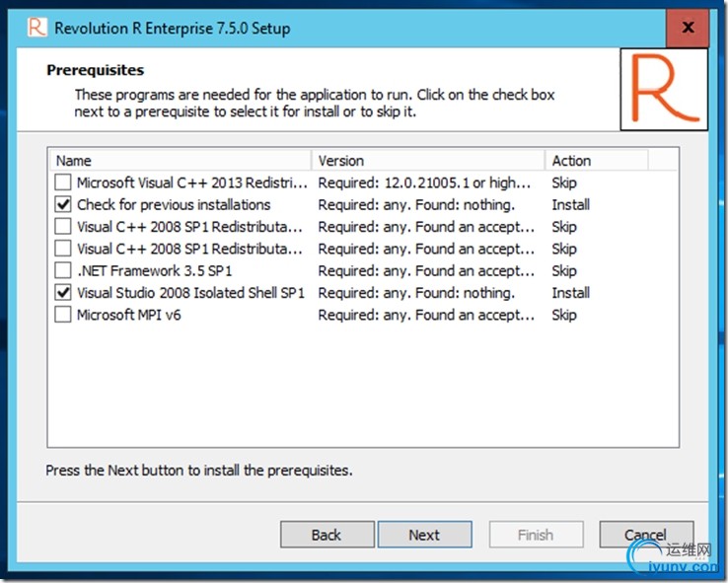The width and height of the screenshot is (728, 583).
Task: Sort list by the Name column header
Action: (x=180, y=161)
